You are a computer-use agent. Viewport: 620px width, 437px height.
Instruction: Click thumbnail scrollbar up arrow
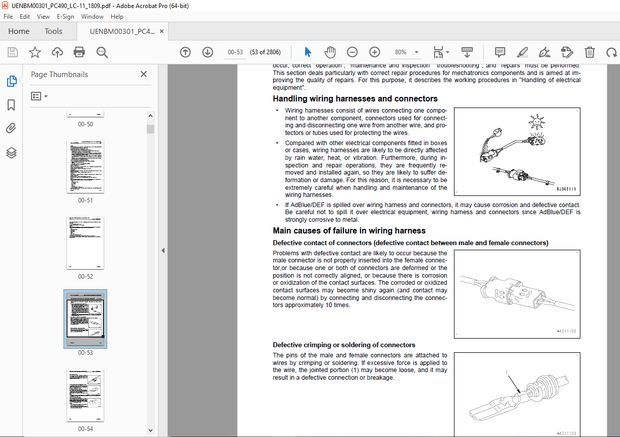point(150,116)
